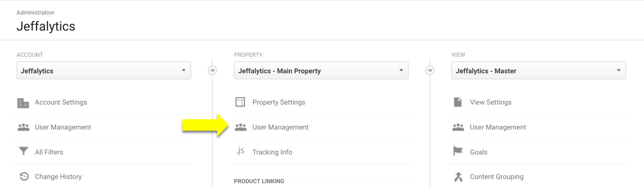The image size is (644, 188).
Task: Click the arrow circle between Account and Property
Action: [212, 71]
